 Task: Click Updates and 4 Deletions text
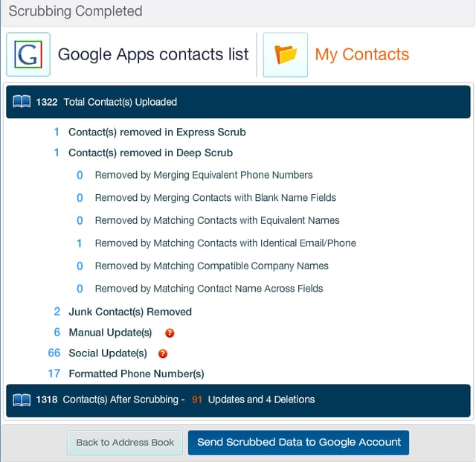tap(261, 400)
